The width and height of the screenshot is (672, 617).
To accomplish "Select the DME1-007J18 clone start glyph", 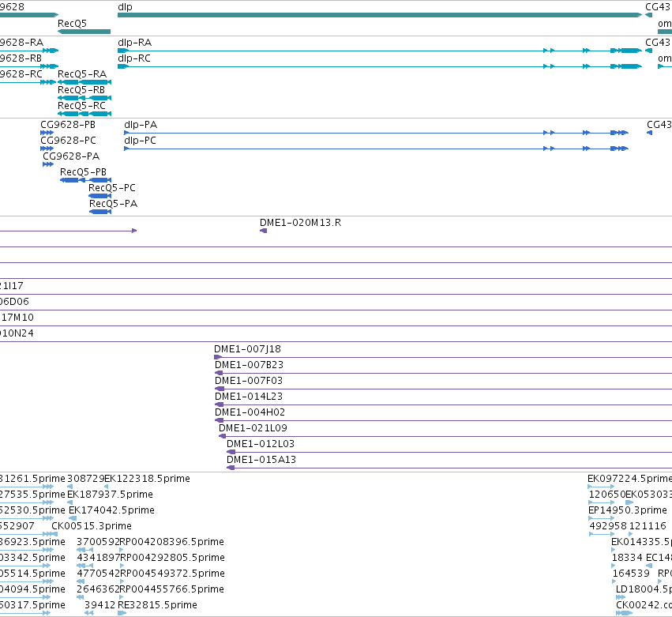I will pyautogui.click(x=218, y=357).
